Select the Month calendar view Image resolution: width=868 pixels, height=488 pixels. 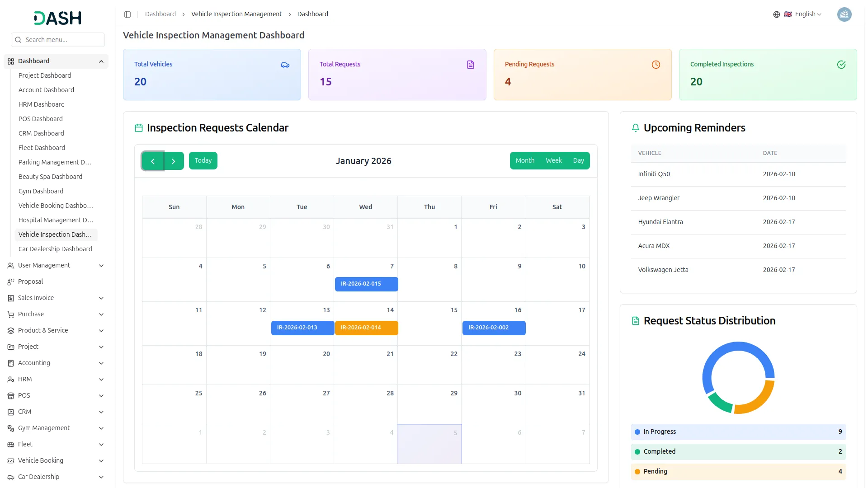525,161
